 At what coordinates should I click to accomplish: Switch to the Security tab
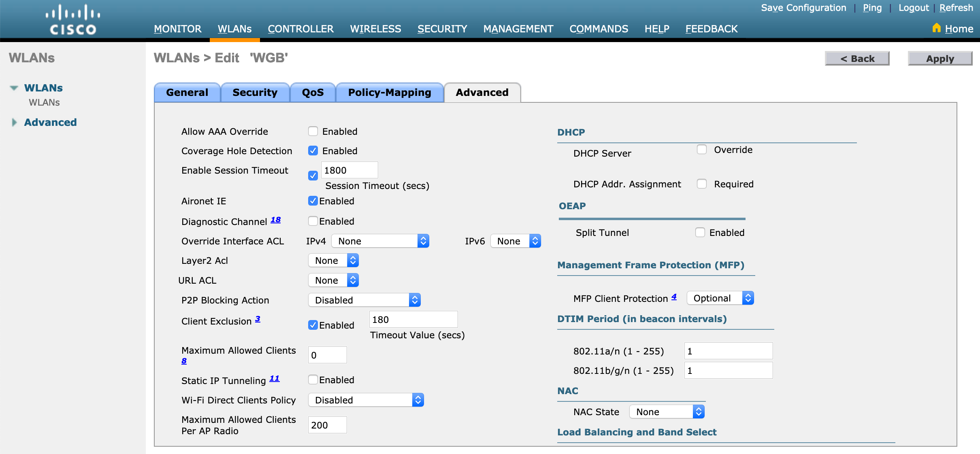coord(255,92)
